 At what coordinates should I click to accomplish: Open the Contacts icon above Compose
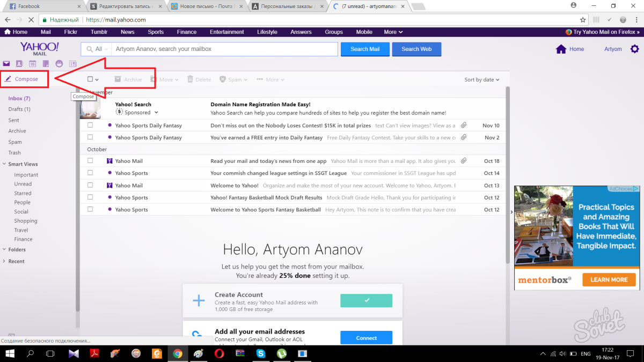pos(19,64)
